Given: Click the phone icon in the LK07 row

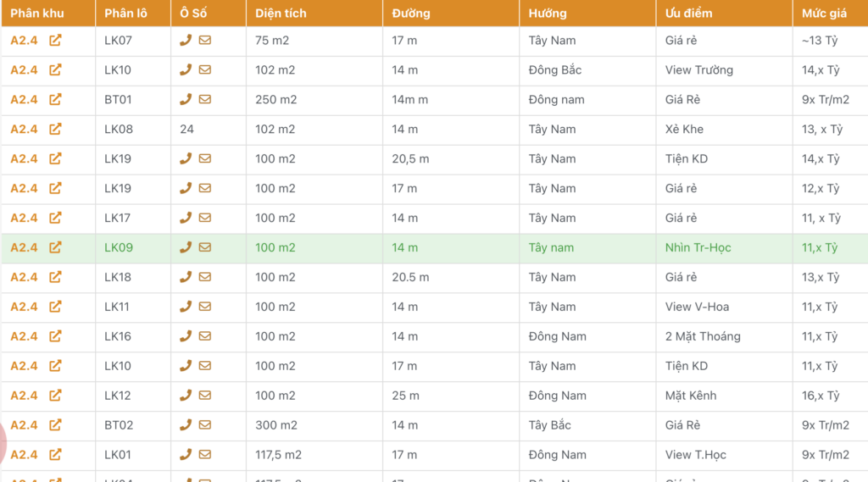Looking at the screenshot, I should (x=186, y=40).
